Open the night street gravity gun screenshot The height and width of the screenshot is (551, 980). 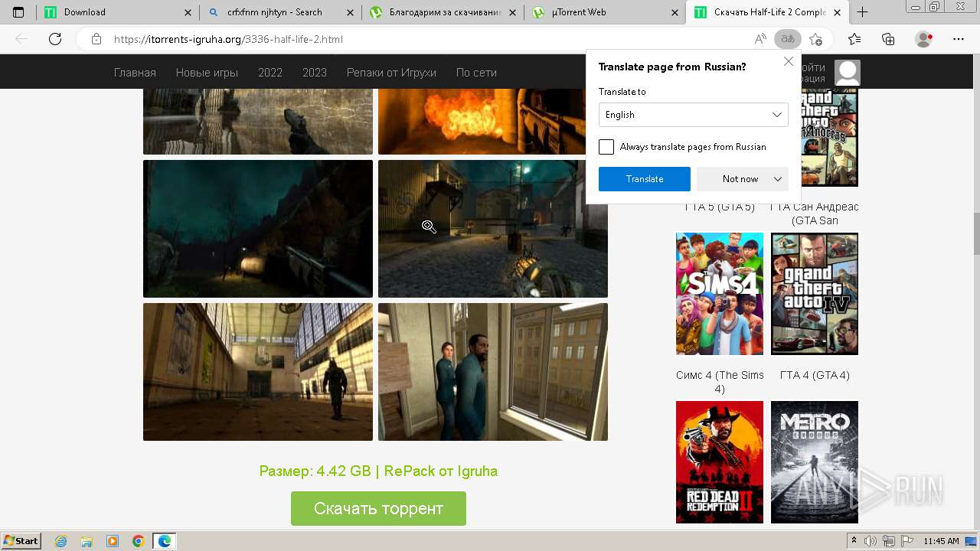click(493, 229)
